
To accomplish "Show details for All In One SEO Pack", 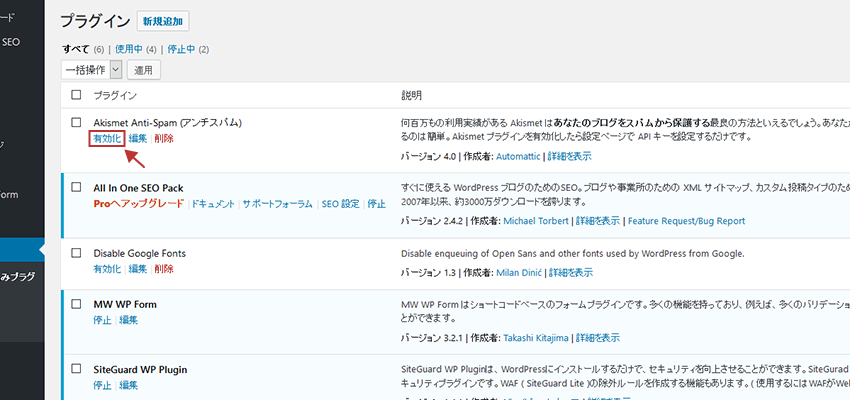I will (x=598, y=221).
